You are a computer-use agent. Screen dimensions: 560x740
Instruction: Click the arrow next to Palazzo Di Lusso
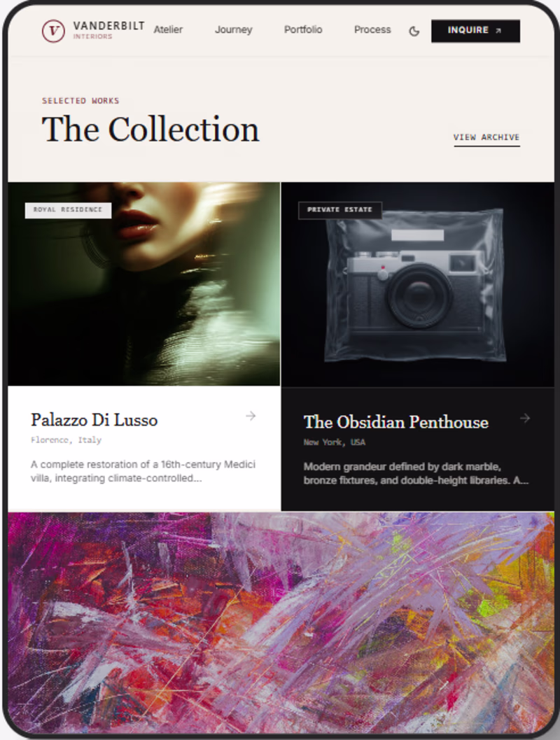pos(251,416)
